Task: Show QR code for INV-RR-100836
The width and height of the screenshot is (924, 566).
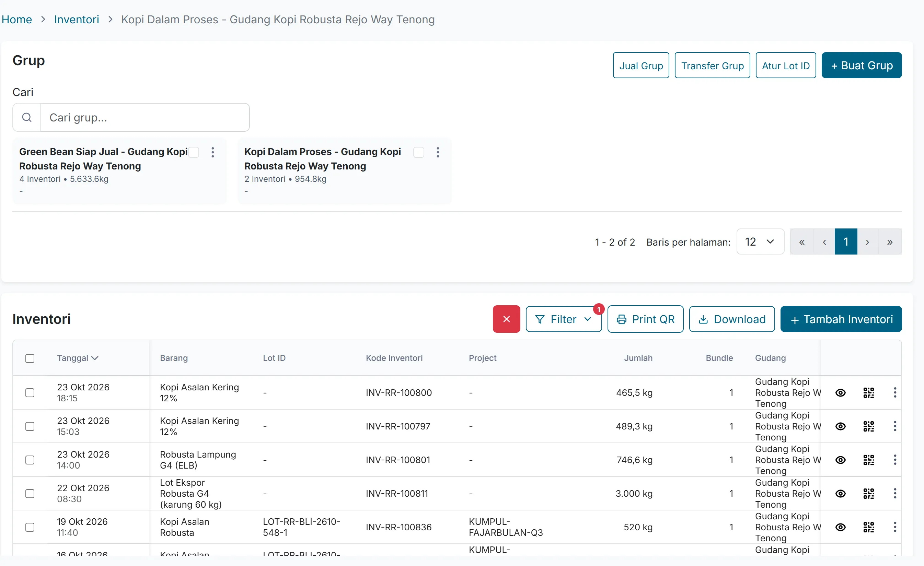Action: [868, 527]
